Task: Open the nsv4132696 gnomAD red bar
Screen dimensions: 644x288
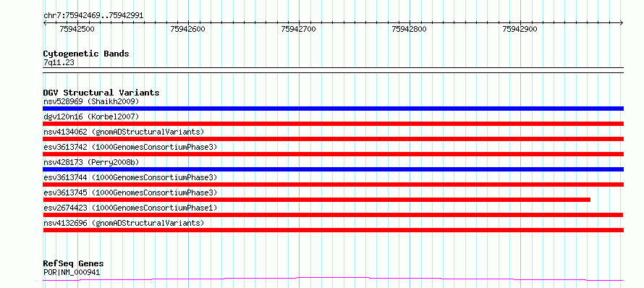Action: [x=333, y=230]
